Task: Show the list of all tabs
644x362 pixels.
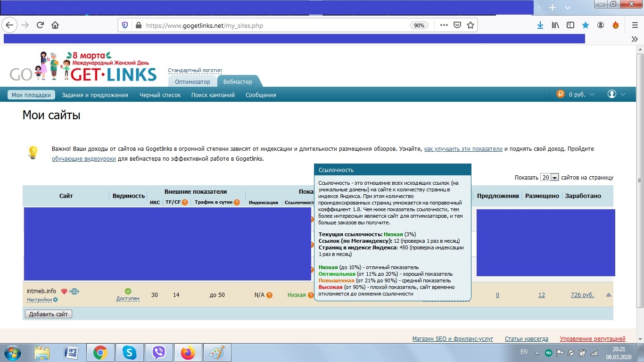Action: 568,8
